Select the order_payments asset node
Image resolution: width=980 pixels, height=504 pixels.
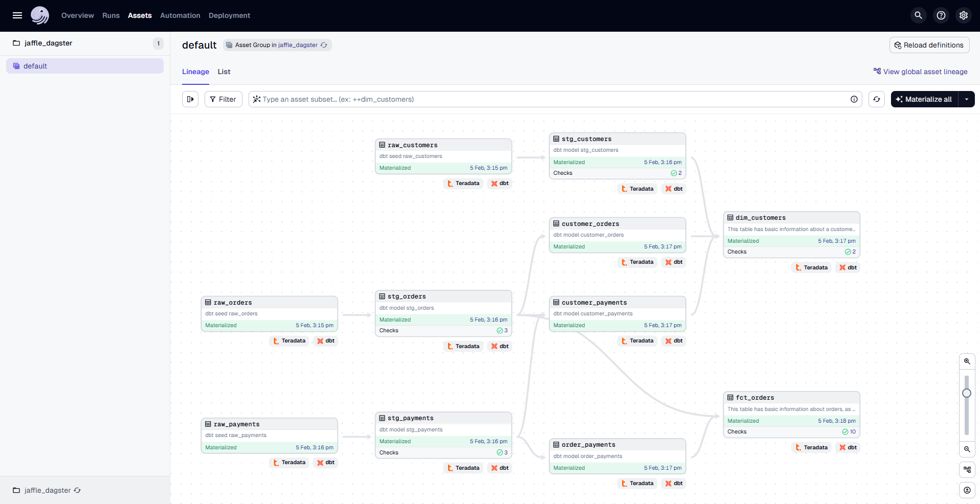click(x=617, y=456)
